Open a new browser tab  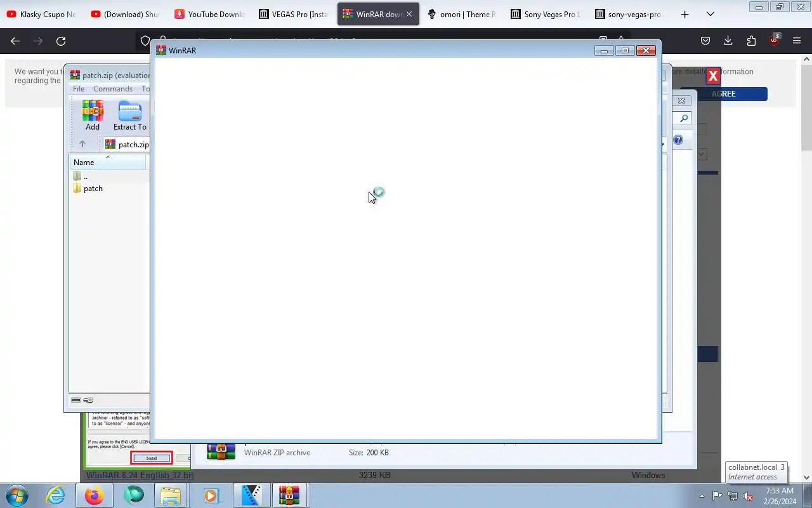[684, 14]
